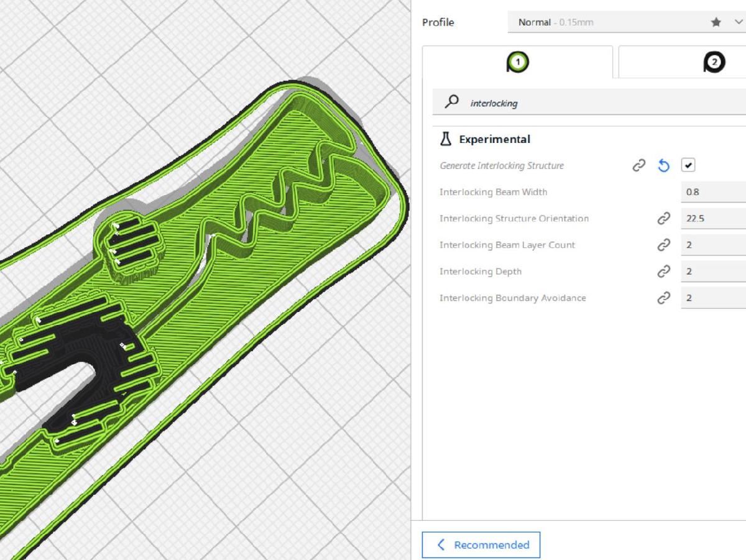Click the link icon beside Interlocking Beam Layer Count
This screenshot has height=560, width=746.
click(663, 245)
